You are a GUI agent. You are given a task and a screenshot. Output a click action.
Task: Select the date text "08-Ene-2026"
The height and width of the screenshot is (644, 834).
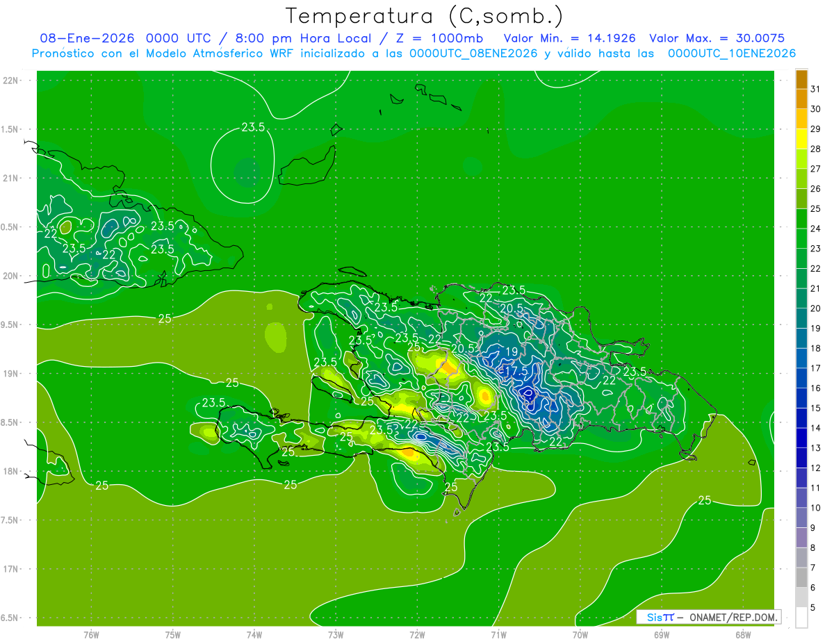[x=88, y=38]
